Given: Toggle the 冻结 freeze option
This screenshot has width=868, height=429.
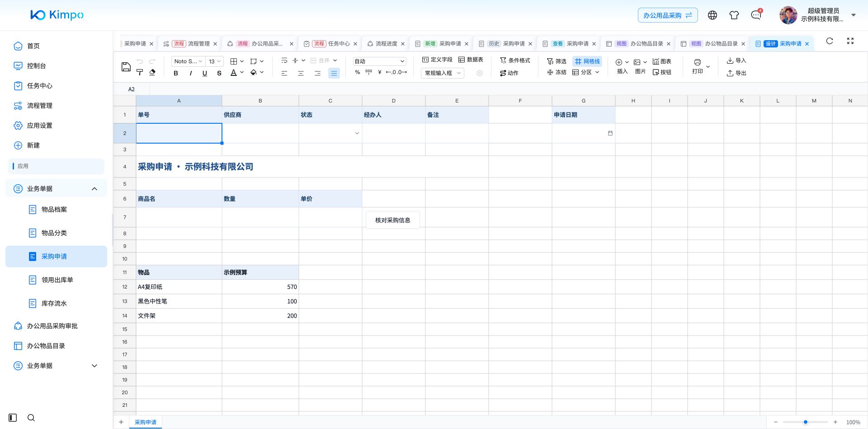Looking at the screenshot, I should pyautogui.click(x=557, y=72).
